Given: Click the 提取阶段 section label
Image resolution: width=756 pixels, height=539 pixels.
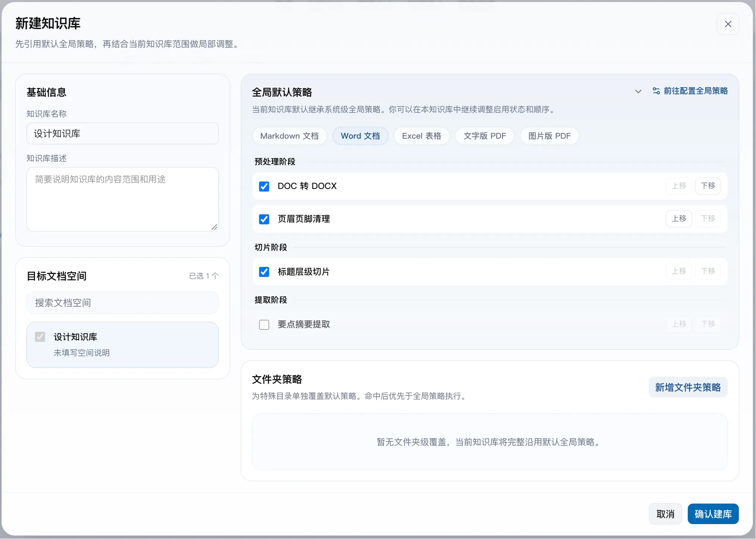Looking at the screenshot, I should click(271, 300).
